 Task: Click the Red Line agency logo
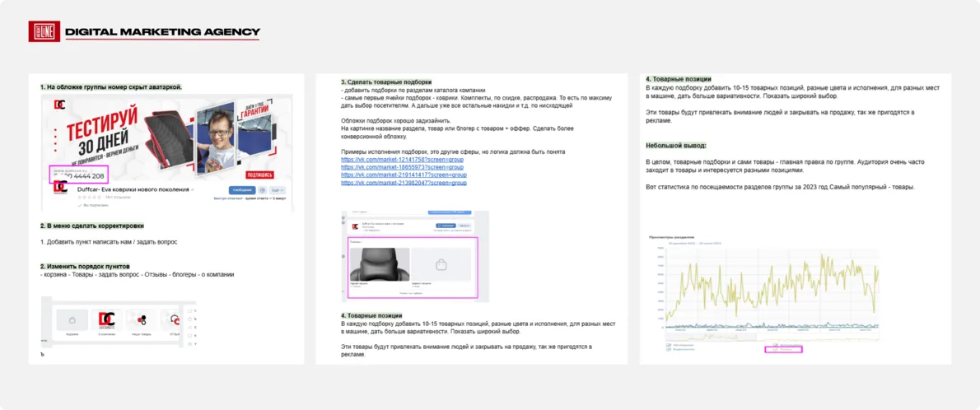(x=44, y=31)
